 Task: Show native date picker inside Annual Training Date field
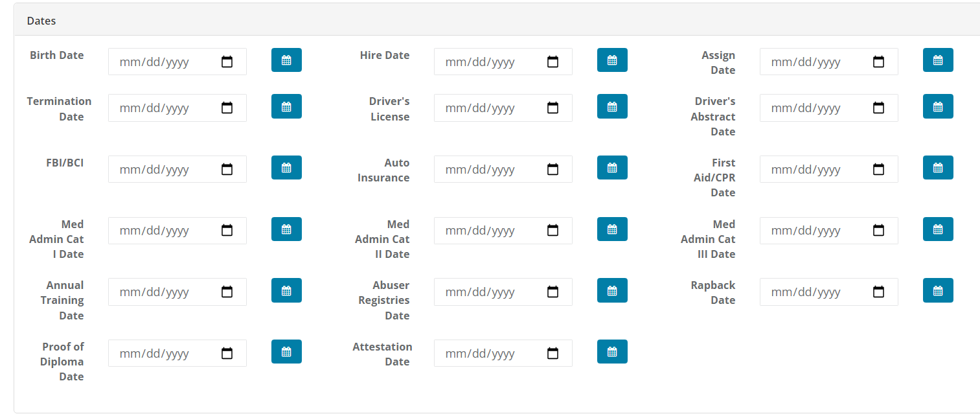click(227, 292)
